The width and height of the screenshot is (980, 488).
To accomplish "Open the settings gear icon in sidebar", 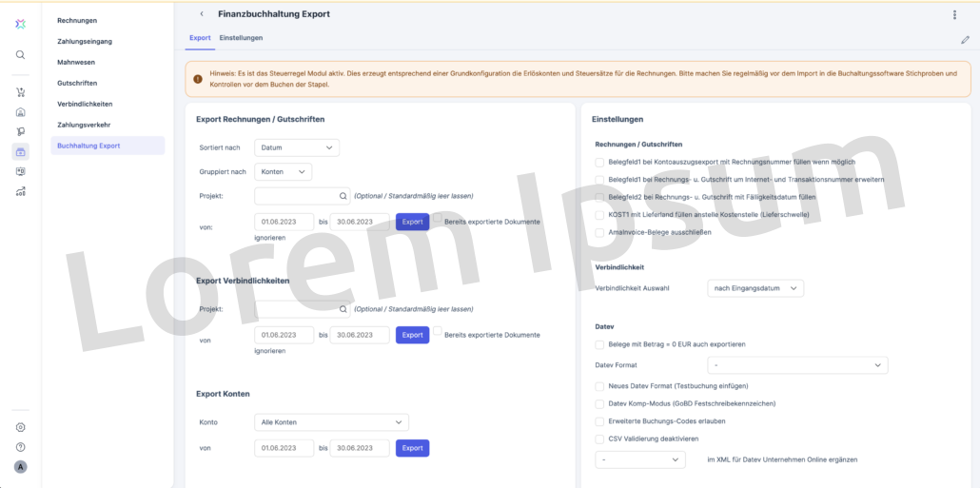I will 20,427.
